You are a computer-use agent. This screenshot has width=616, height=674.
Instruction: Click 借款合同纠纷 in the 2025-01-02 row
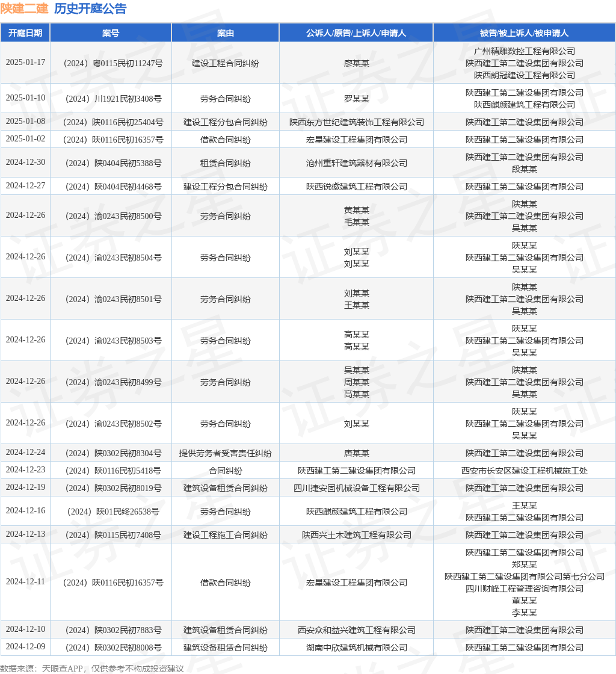tap(225, 140)
